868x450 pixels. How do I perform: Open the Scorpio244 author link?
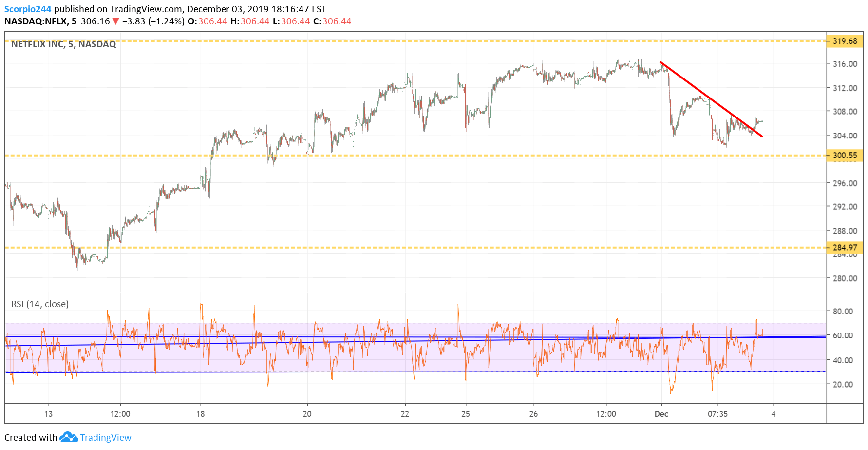(x=28, y=9)
